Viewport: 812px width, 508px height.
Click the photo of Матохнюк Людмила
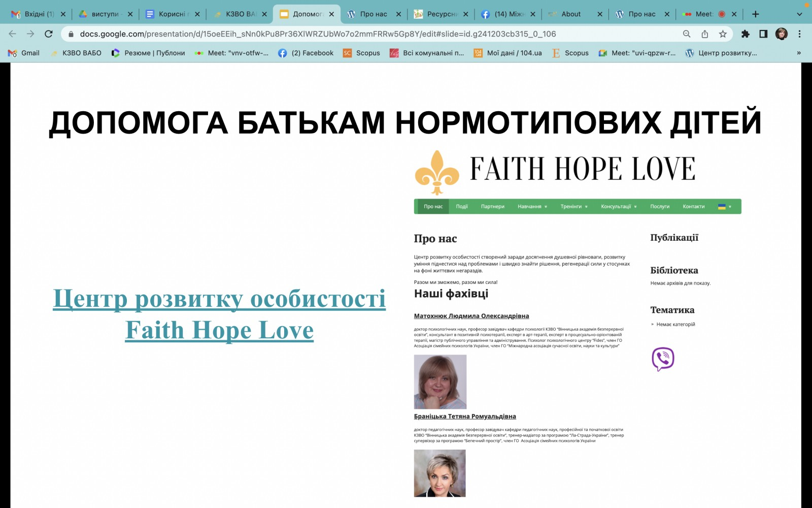pyautogui.click(x=440, y=382)
